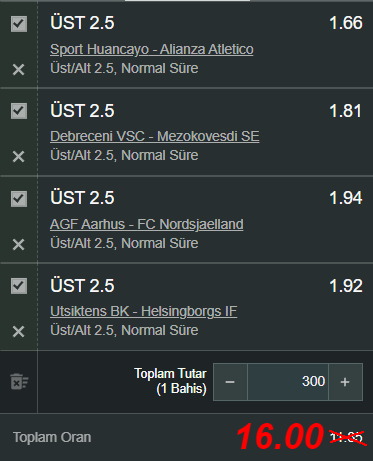Increase stake with plus button
This screenshot has width=373, height=461.
pos(345,382)
